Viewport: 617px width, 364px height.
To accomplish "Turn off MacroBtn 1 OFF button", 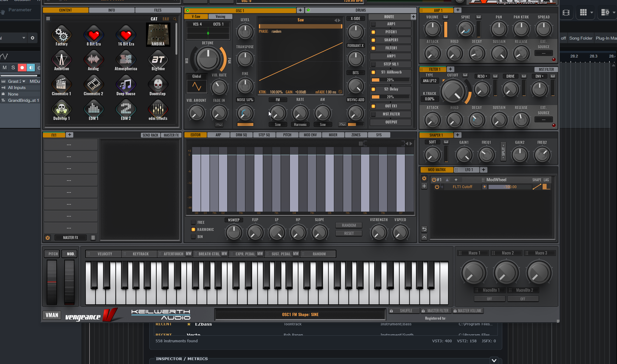I will click(489, 299).
